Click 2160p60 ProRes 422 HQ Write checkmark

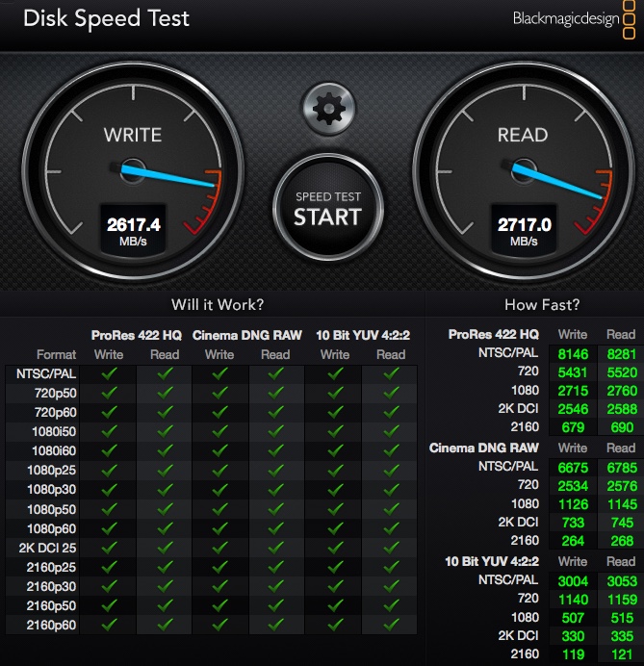109,625
